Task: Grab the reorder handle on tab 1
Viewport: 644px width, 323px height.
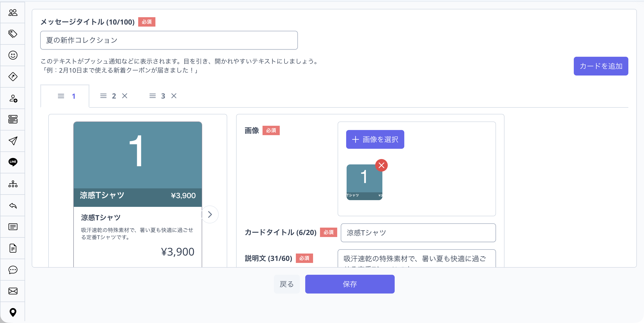Action: pyautogui.click(x=61, y=96)
